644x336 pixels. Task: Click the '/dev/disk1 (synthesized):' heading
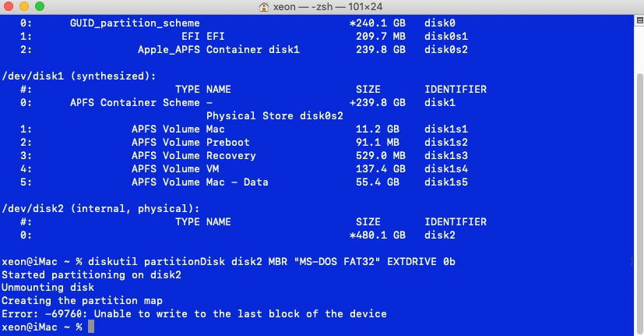tap(79, 76)
